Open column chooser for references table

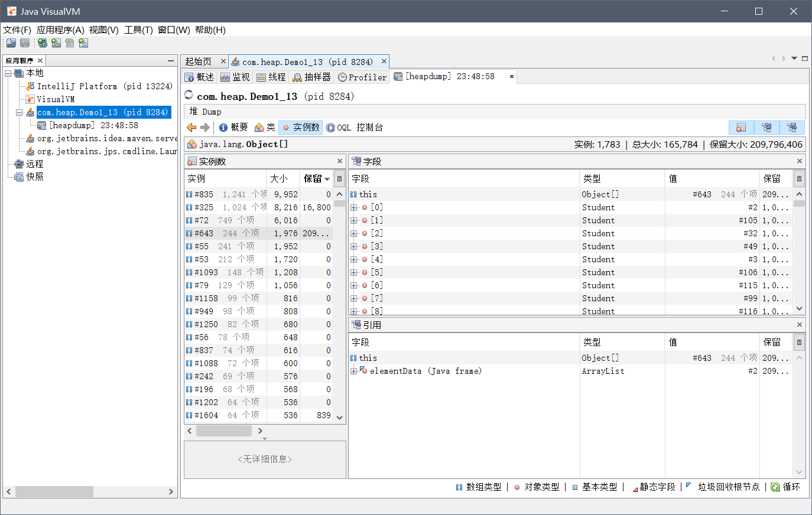[799, 342]
